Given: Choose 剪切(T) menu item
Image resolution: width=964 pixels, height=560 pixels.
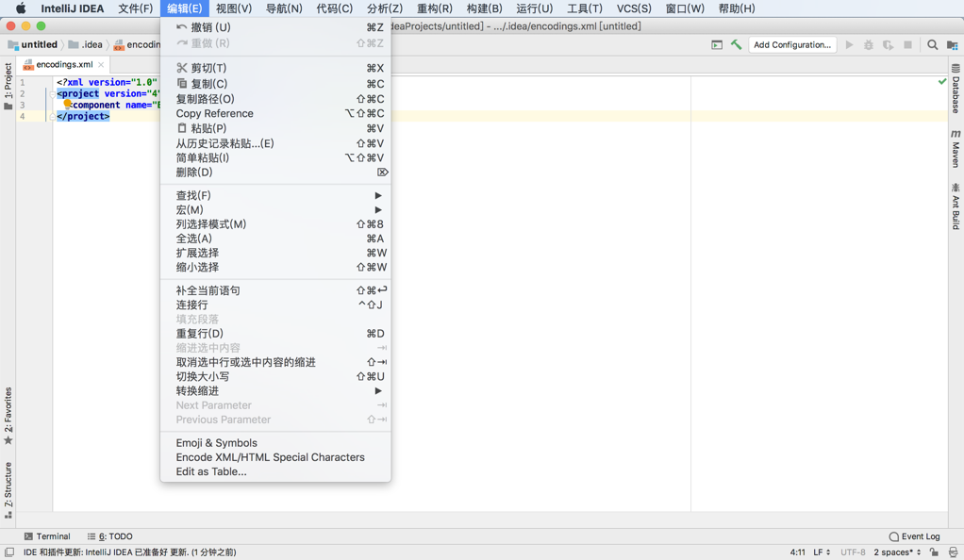Looking at the screenshot, I should click(x=275, y=68).
